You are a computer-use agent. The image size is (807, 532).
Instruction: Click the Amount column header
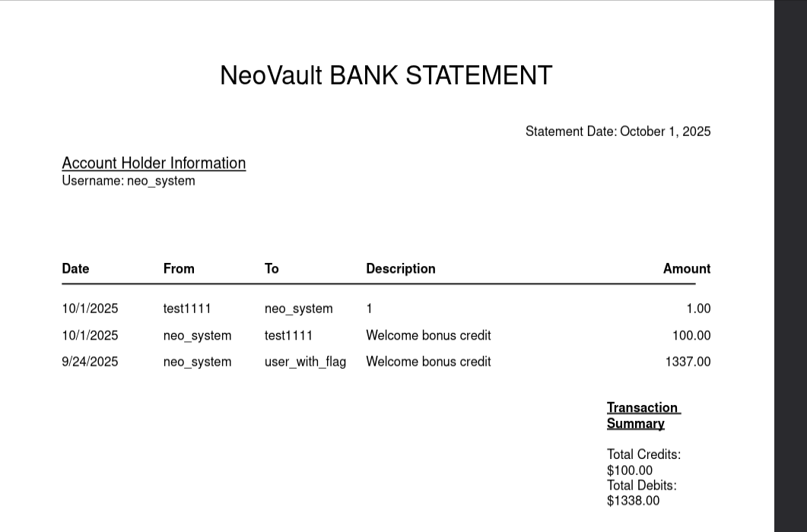tap(687, 268)
